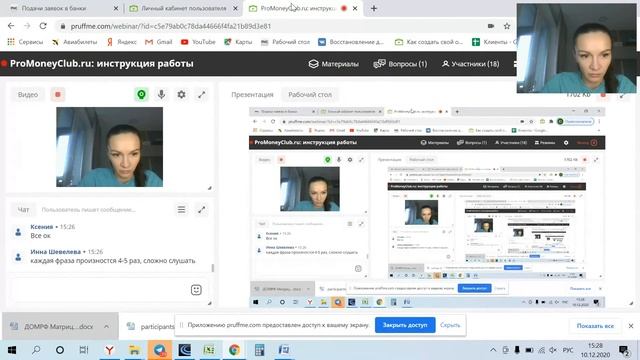Image resolution: width=640 pixels, height=360 pixels.
Task: Click the Закрыть доступ button
Action: pyautogui.click(x=405, y=325)
